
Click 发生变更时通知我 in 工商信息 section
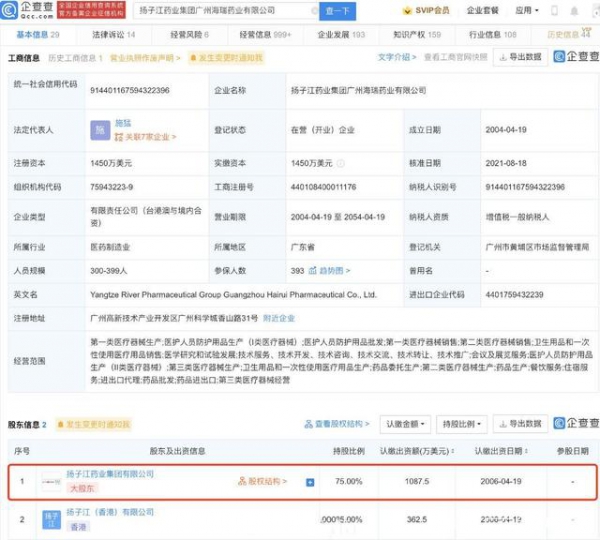click(x=226, y=58)
